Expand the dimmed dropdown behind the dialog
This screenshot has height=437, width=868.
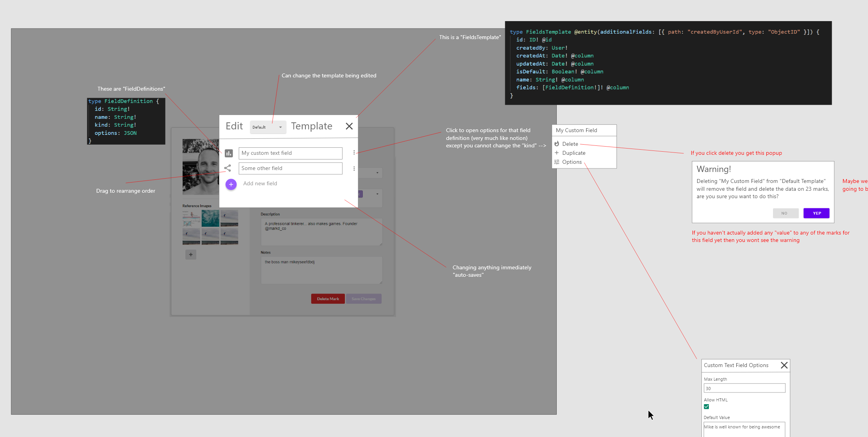[x=377, y=173]
